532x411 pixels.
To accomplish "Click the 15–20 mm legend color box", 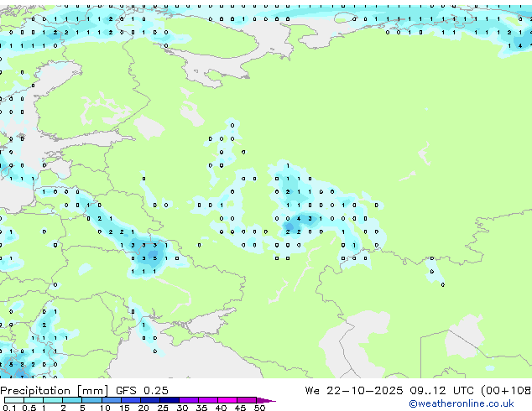I will pyautogui.click(x=131, y=400).
